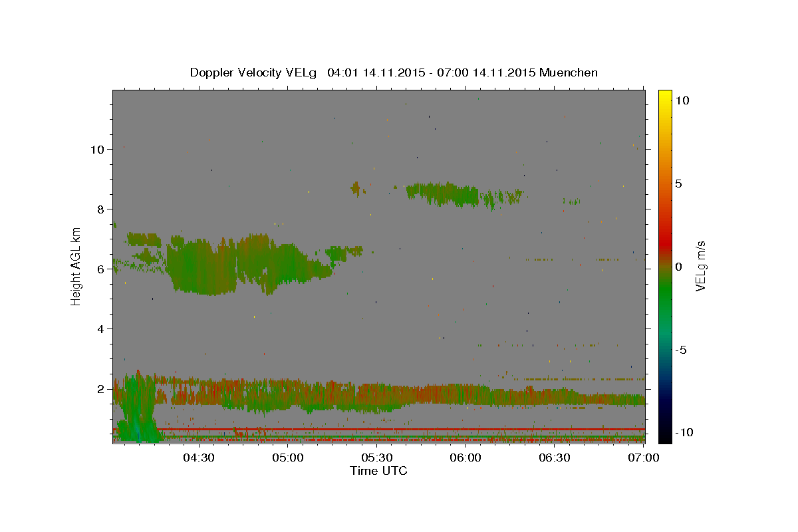The image size is (798, 532).
Task: Click the red horizontal line near 0.6 km
Action: [379, 430]
